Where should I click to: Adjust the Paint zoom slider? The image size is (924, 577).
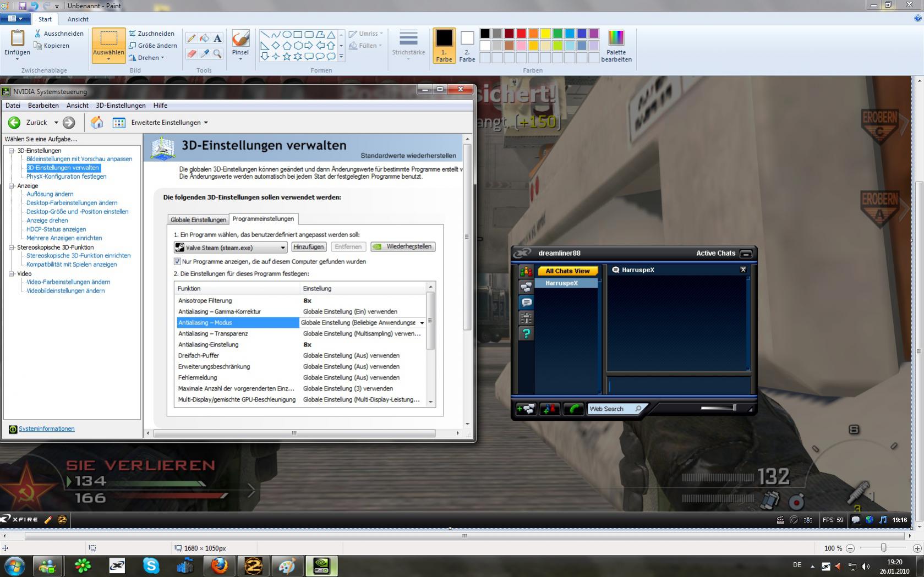(883, 548)
